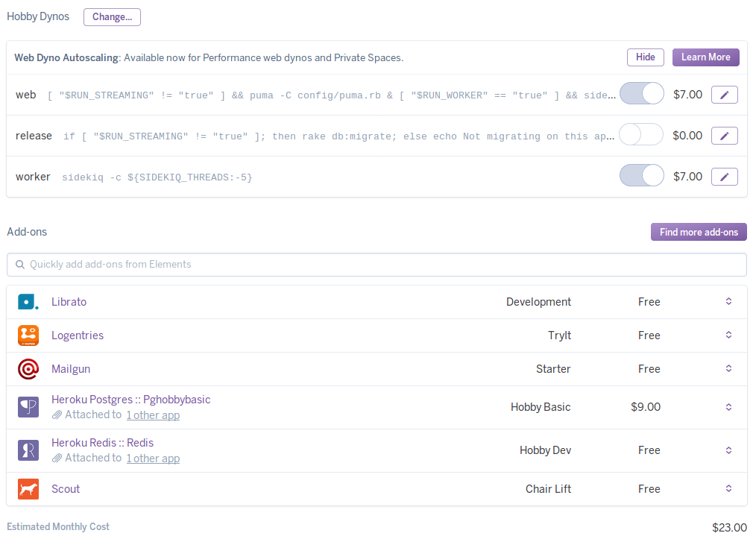Click the Add-ons section heading

pos(27,232)
